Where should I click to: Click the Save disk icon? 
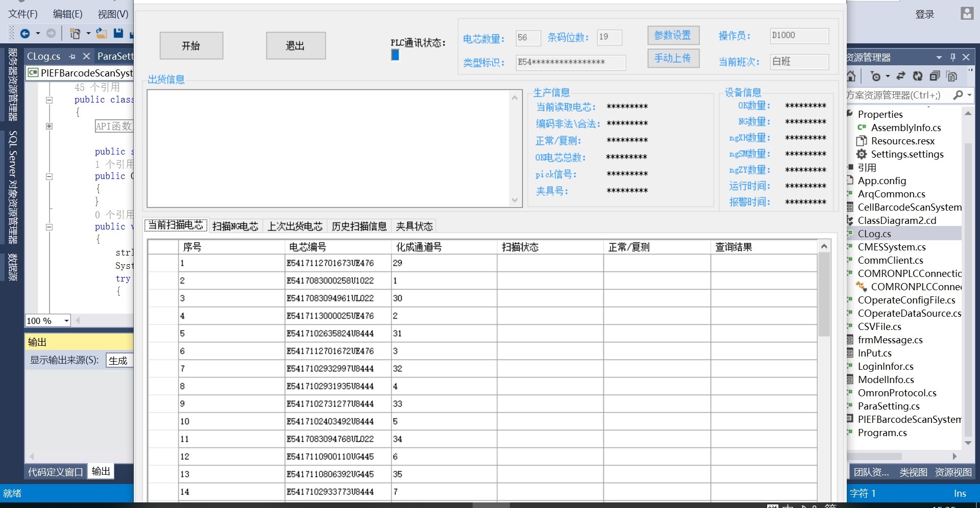click(118, 34)
